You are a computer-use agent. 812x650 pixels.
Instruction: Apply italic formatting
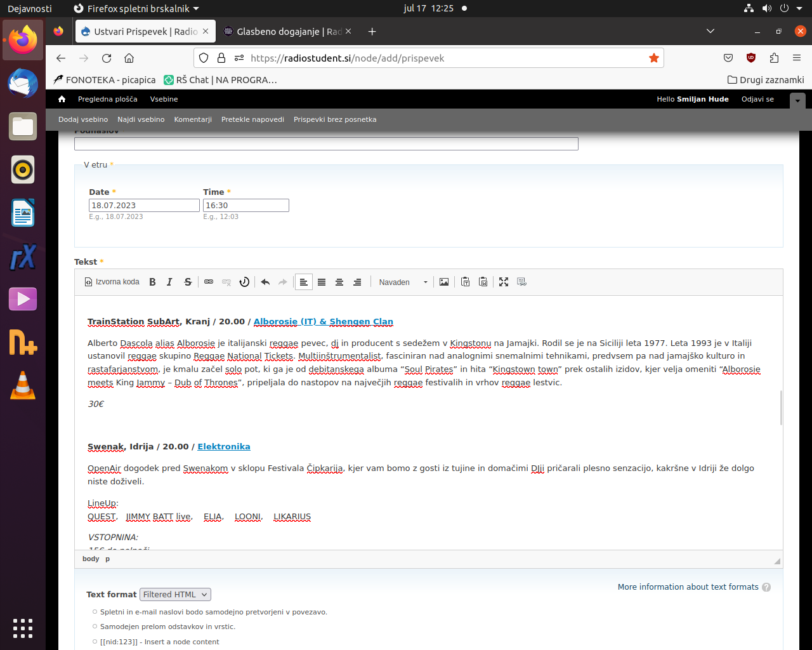click(x=169, y=282)
